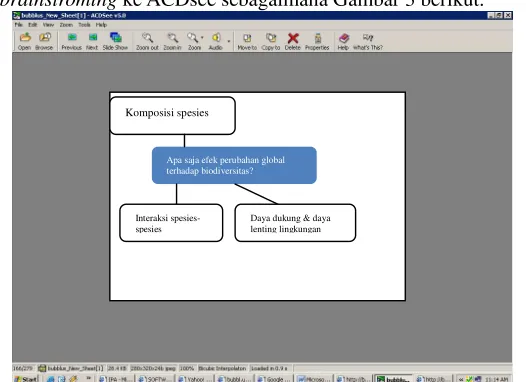
Task: Minimize the ACDSee window
Action: [491, 15]
